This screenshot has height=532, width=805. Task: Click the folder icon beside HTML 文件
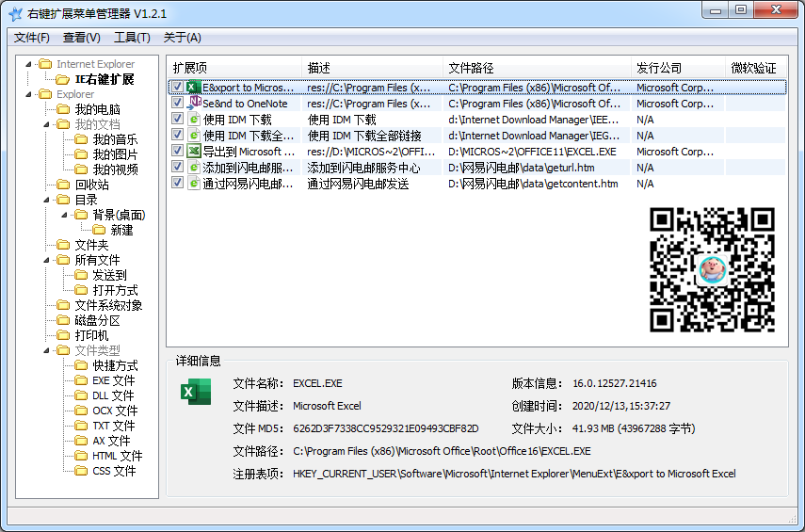pyautogui.click(x=81, y=456)
